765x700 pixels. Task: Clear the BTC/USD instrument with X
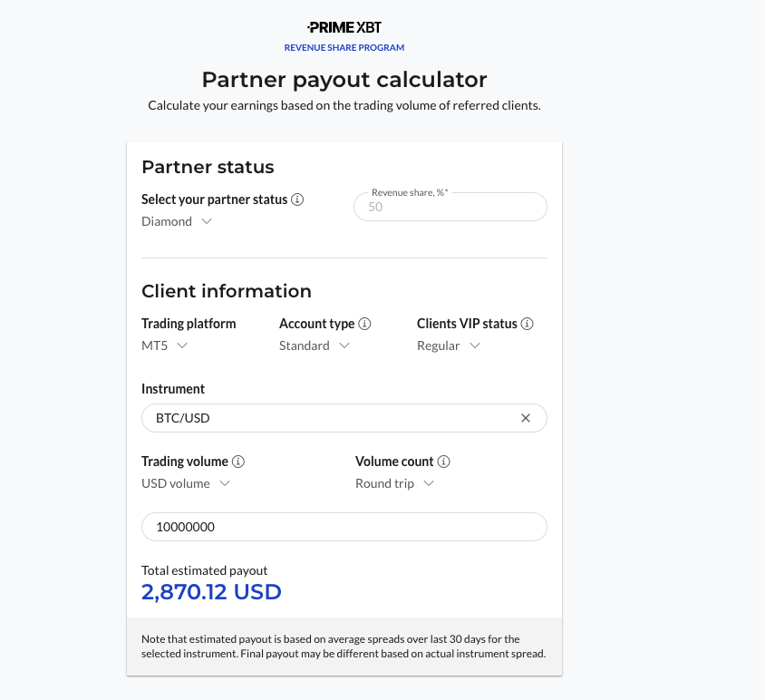point(526,418)
